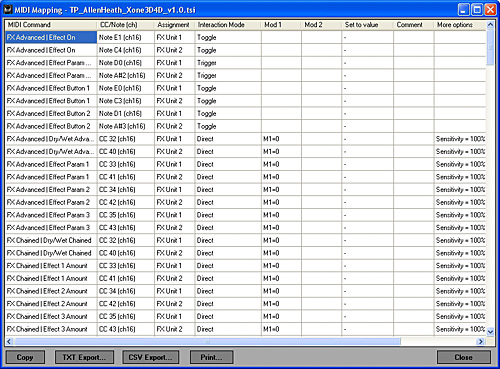This screenshot has width=500, height=369.
Task: Click the horizontal scrollbar thumb
Action: point(207,341)
